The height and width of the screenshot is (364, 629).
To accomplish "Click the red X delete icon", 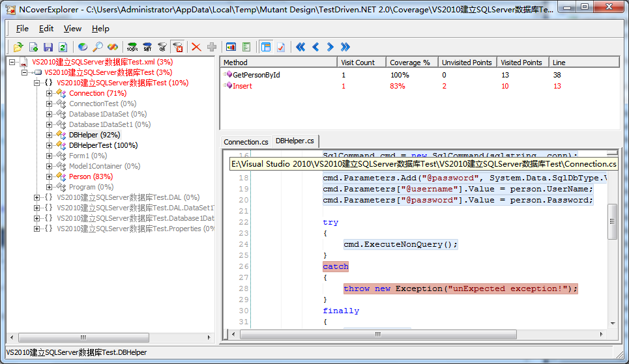I will click(196, 48).
